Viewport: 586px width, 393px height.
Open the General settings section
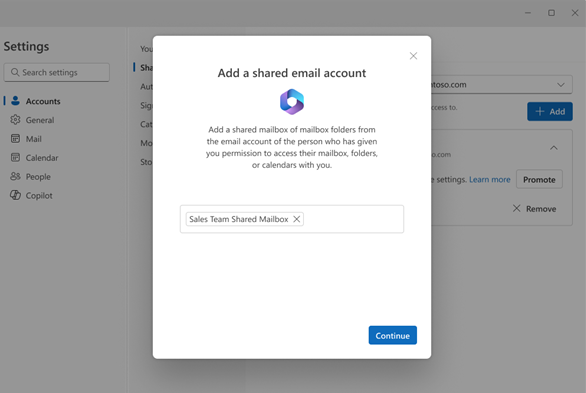pyautogui.click(x=40, y=120)
